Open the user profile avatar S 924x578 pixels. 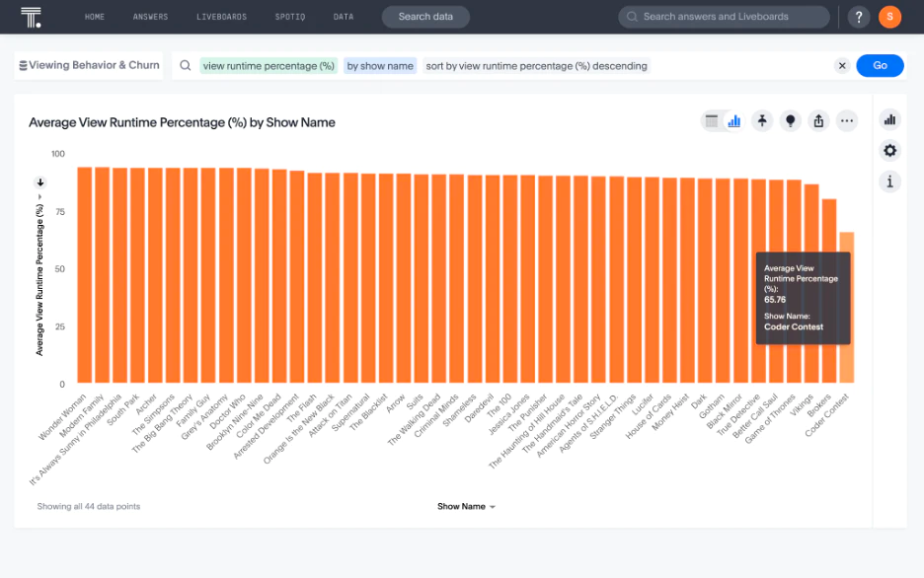889,17
